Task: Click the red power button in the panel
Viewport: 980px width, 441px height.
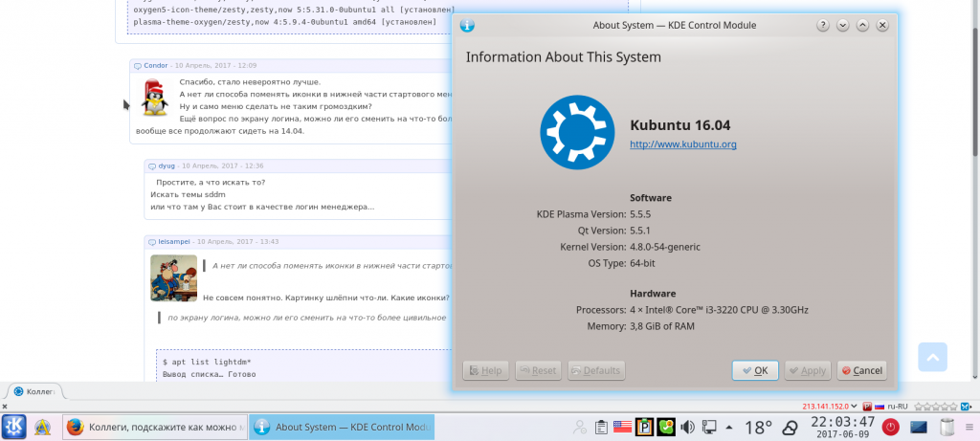Action: pyautogui.click(x=891, y=428)
